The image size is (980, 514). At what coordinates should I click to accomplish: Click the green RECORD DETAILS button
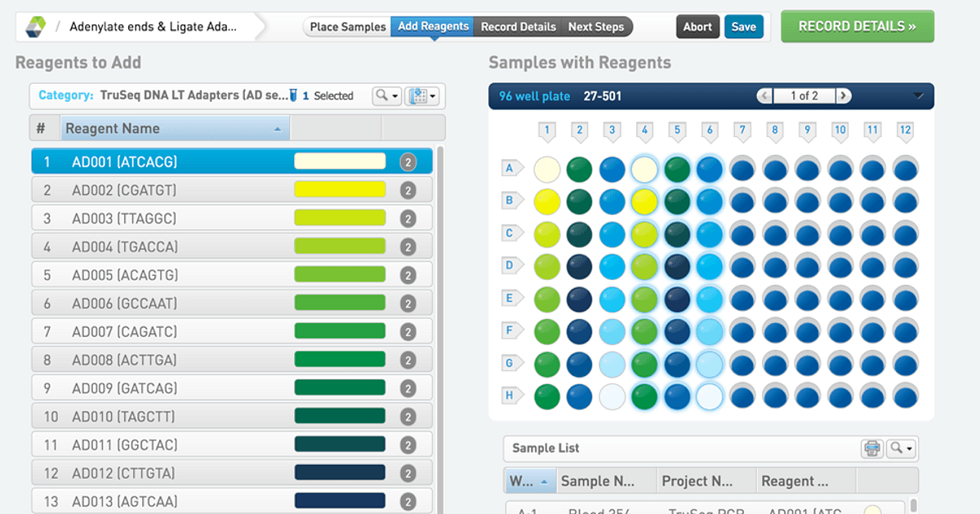(x=857, y=26)
